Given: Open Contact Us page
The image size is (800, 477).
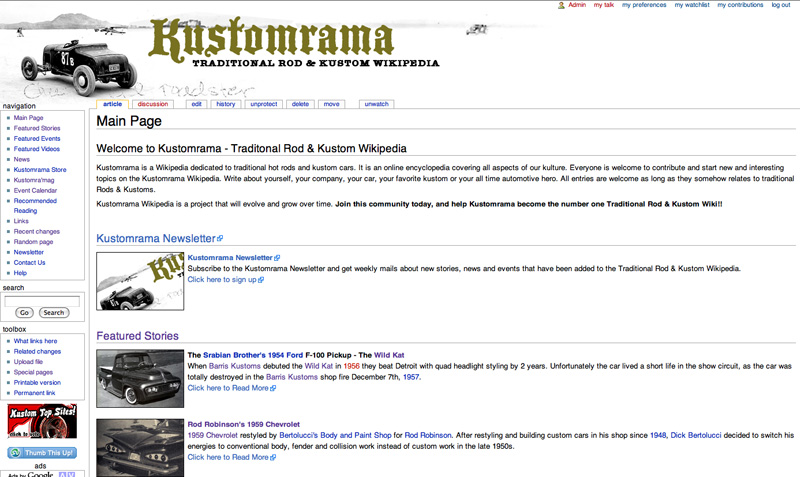Looking at the screenshot, I should [30, 263].
